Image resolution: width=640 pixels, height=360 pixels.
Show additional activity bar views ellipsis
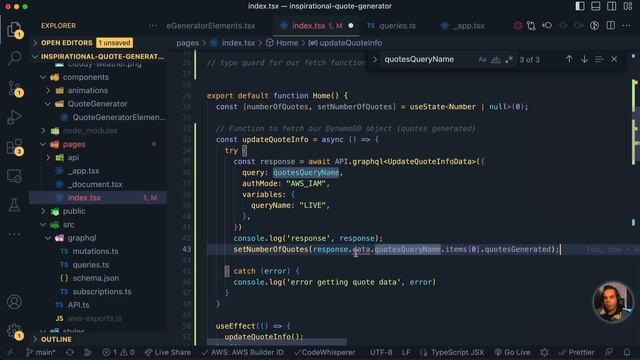14,234
